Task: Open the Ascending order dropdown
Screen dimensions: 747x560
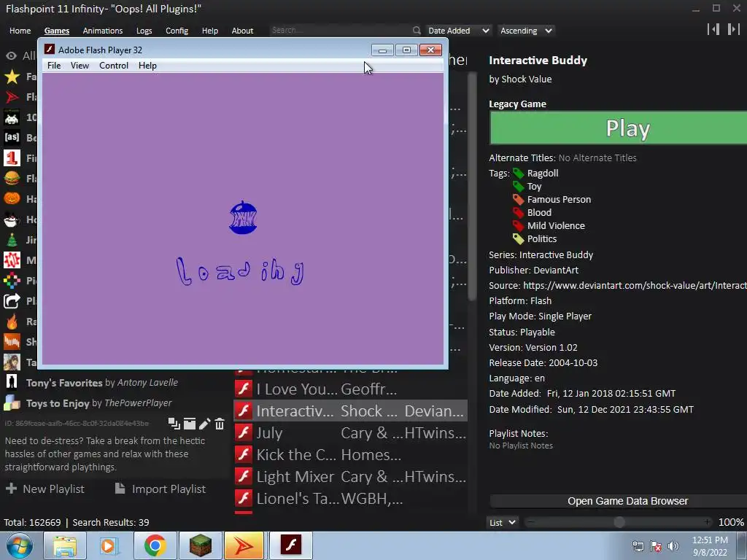Action: pyautogui.click(x=526, y=31)
